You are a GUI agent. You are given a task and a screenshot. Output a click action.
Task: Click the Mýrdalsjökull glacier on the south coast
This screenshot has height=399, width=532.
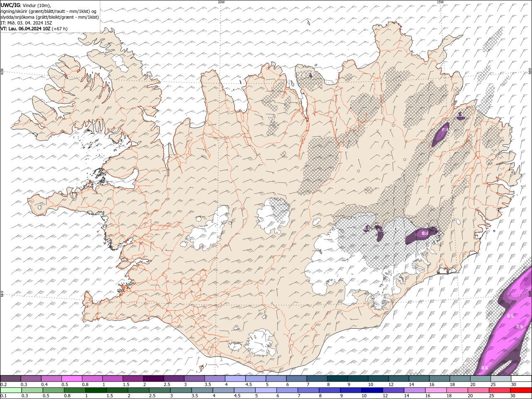260,344
